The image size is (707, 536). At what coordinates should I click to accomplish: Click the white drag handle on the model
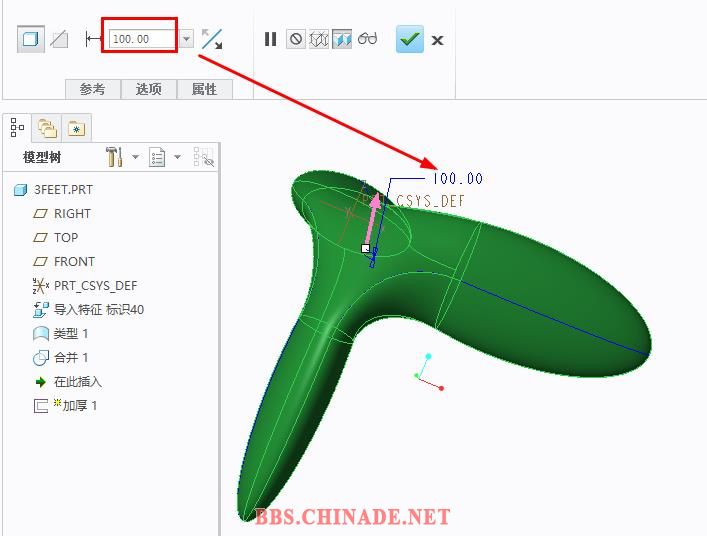[x=366, y=248]
